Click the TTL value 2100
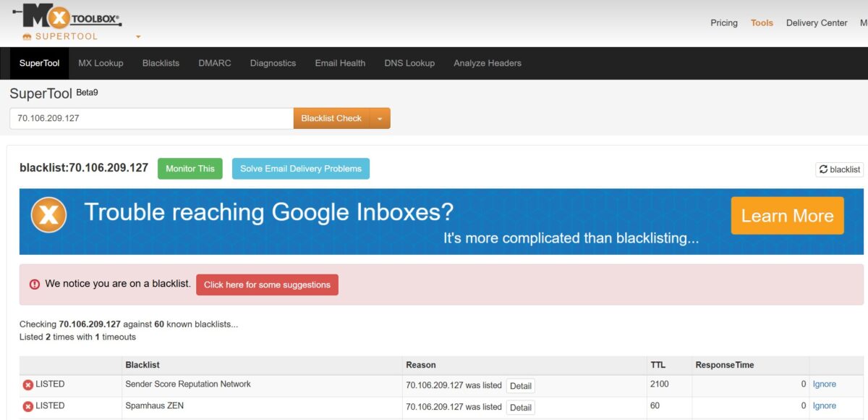The height and width of the screenshot is (420, 868). [x=660, y=384]
